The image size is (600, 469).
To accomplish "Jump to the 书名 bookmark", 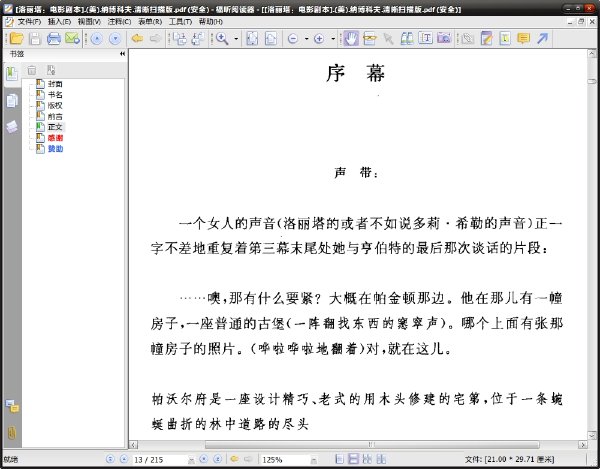I will [55, 95].
